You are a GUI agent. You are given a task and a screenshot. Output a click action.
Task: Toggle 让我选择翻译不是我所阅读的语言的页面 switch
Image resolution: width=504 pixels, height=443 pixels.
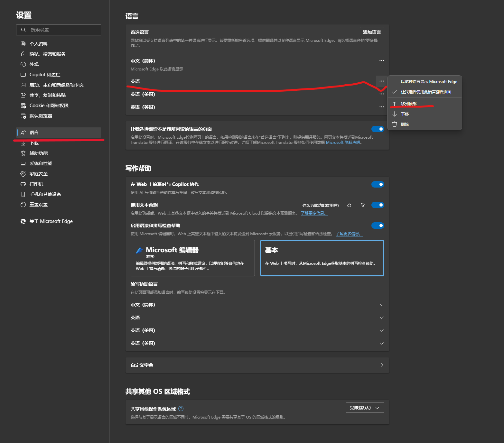(378, 129)
